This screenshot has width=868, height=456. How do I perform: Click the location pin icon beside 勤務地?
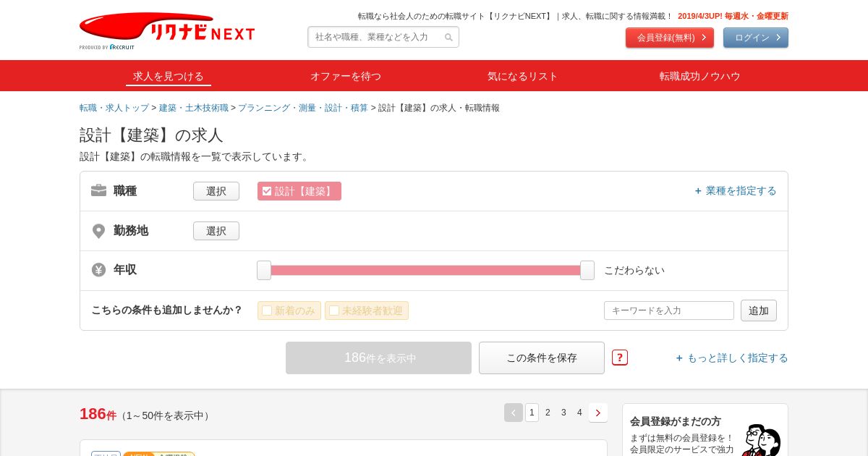(x=99, y=231)
